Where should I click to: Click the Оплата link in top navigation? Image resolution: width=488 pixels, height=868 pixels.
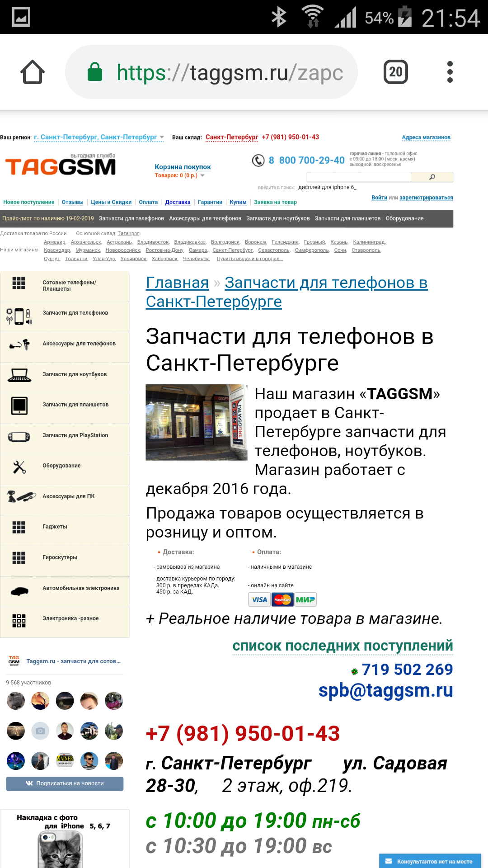tap(148, 202)
